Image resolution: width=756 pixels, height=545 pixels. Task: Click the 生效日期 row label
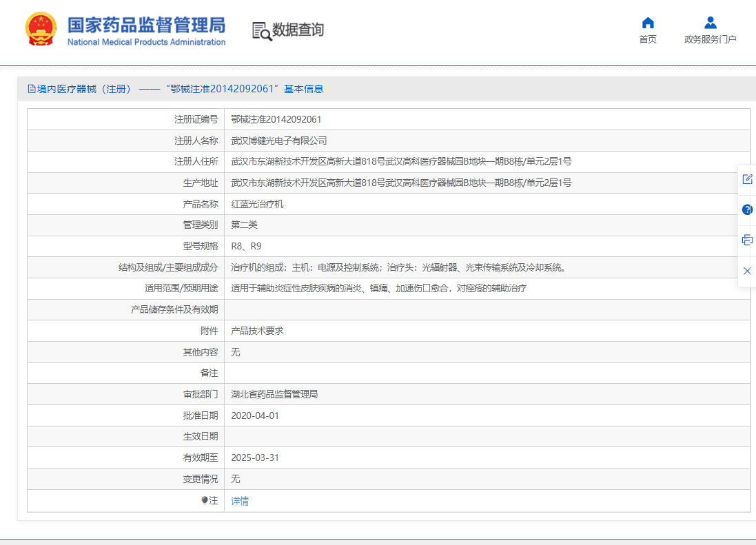click(x=201, y=436)
